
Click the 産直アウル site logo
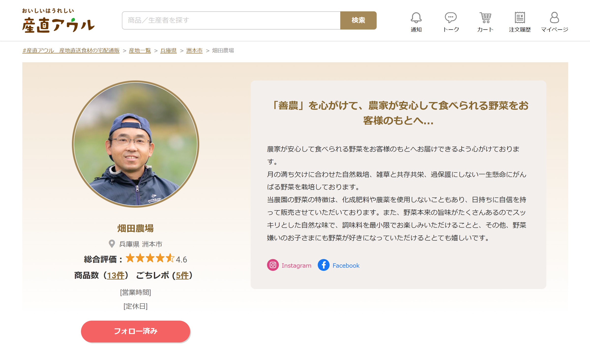[58, 21]
